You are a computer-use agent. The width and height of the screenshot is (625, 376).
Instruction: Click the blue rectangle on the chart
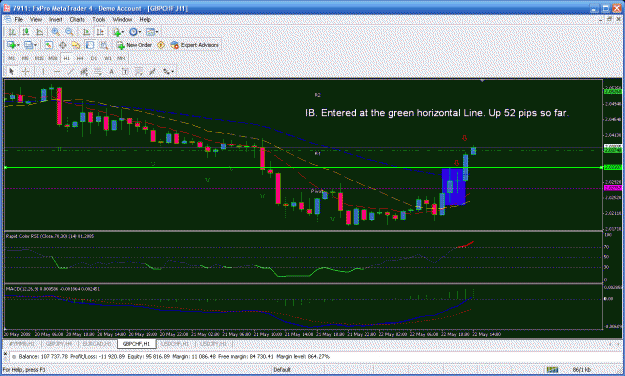point(454,187)
